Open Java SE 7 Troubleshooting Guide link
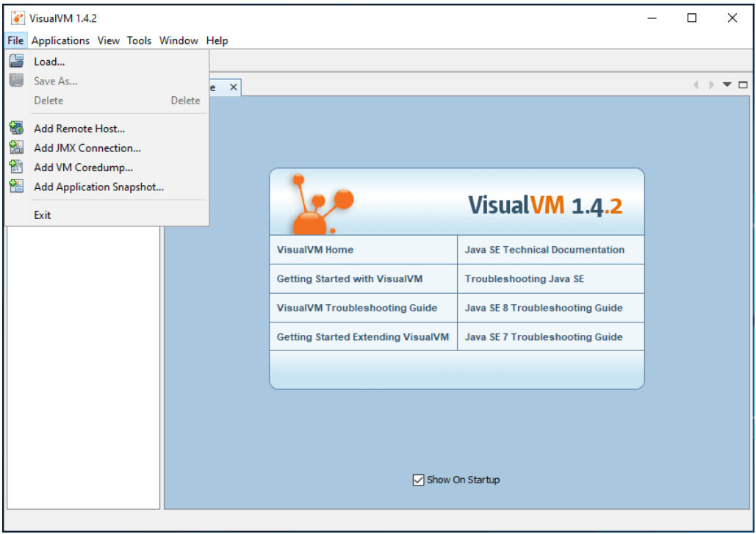The width and height of the screenshot is (756, 534). 544,337
